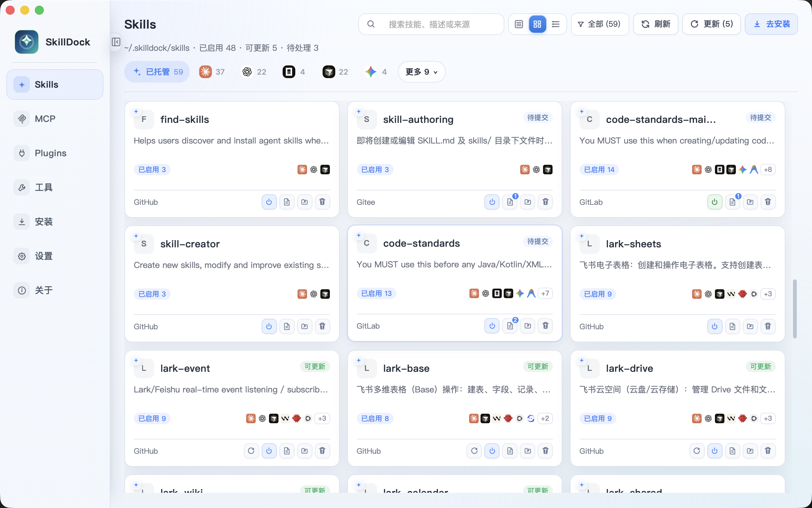The width and height of the screenshot is (812, 508).
Task: Open 关于 in sidebar
Action: coord(55,290)
